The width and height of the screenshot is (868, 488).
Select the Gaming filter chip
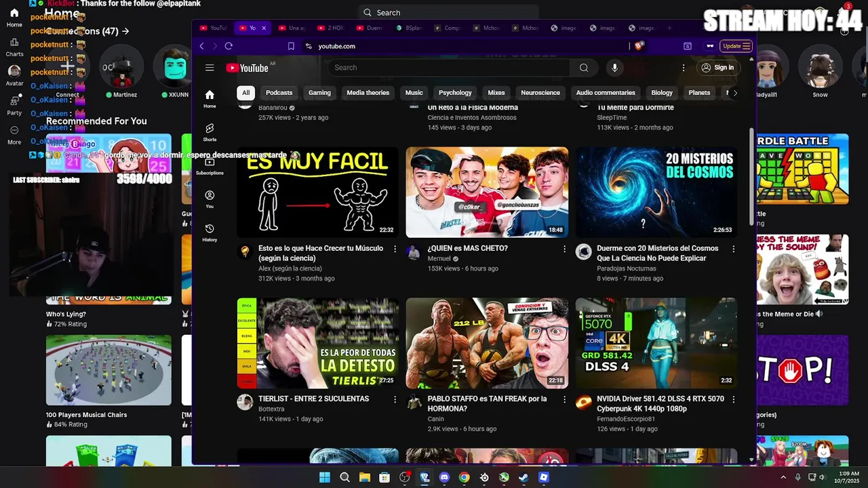[x=319, y=93]
